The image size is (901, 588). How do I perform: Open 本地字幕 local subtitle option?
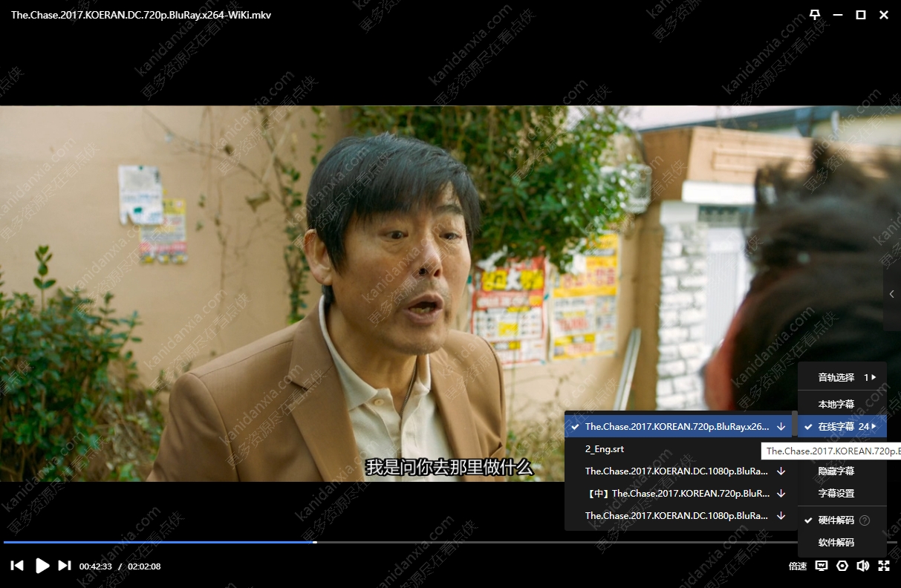[x=836, y=405]
